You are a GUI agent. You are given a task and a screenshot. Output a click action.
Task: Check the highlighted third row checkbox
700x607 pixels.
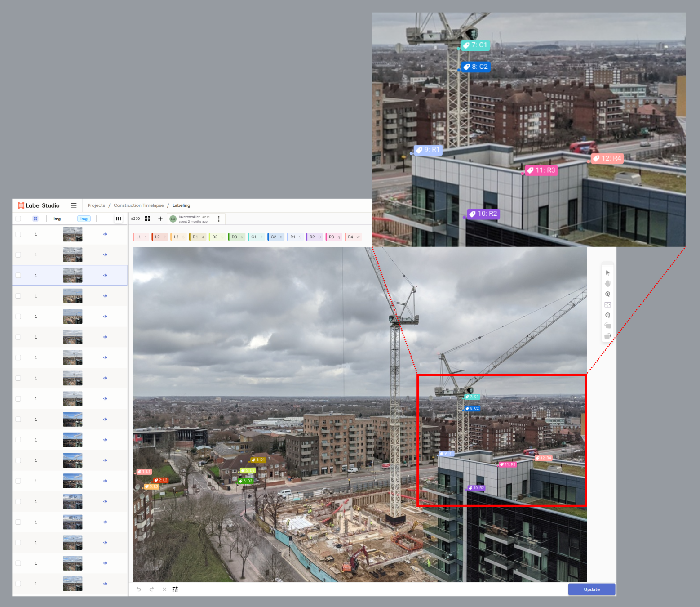point(18,275)
